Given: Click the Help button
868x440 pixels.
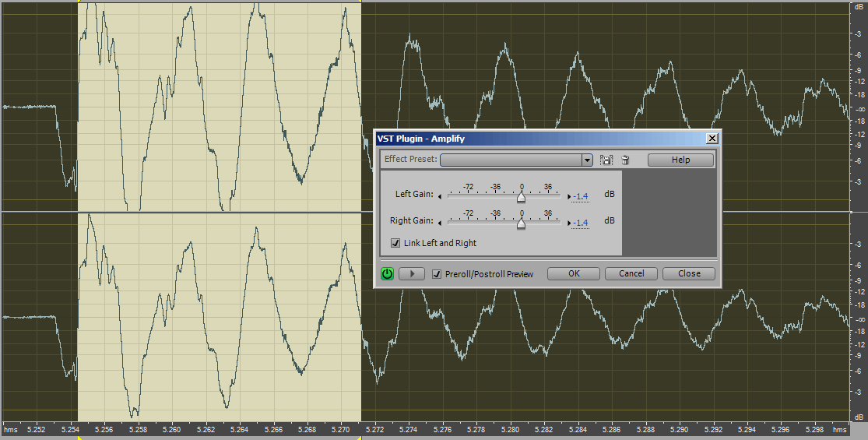Looking at the screenshot, I should pos(680,160).
